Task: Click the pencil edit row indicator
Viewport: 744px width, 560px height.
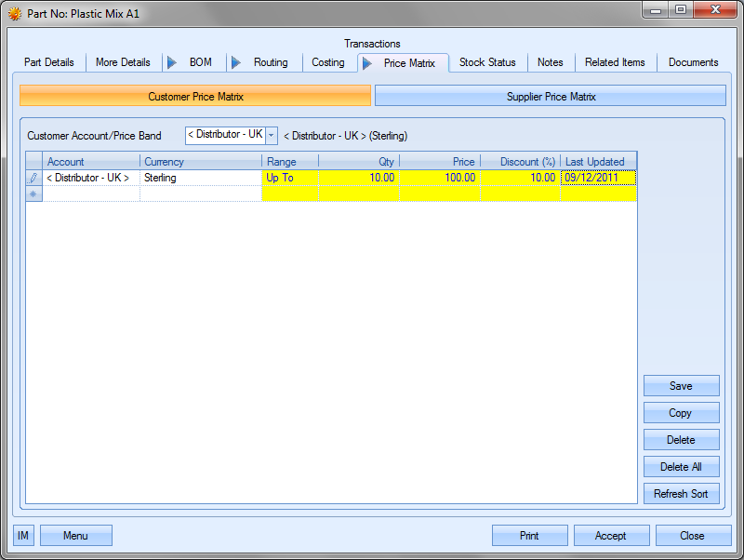Action: (33, 178)
